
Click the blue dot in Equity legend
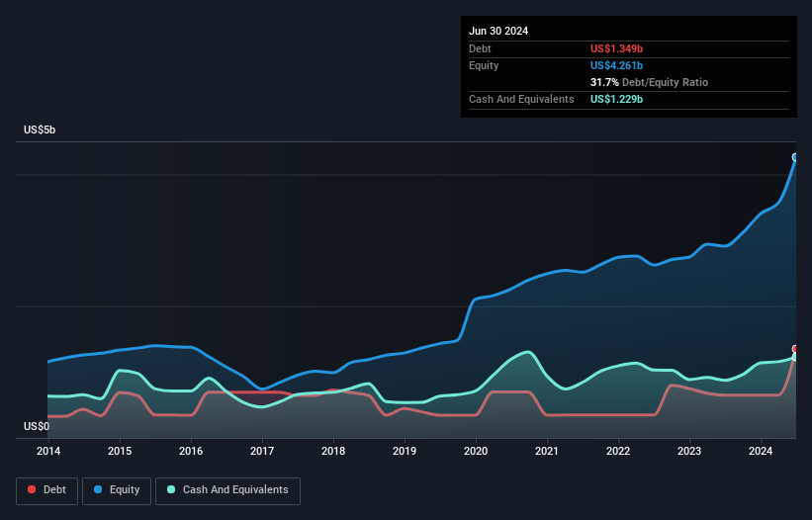(98, 489)
